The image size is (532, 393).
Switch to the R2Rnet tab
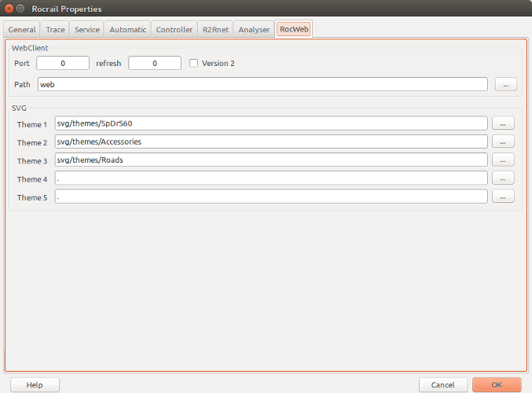tap(215, 30)
